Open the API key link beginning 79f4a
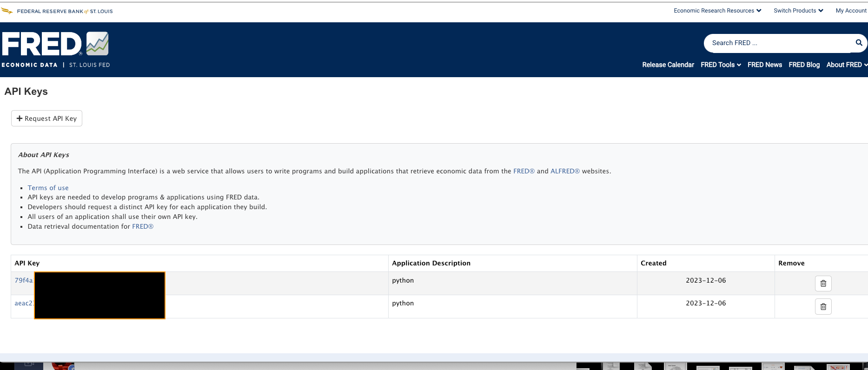 (24, 280)
